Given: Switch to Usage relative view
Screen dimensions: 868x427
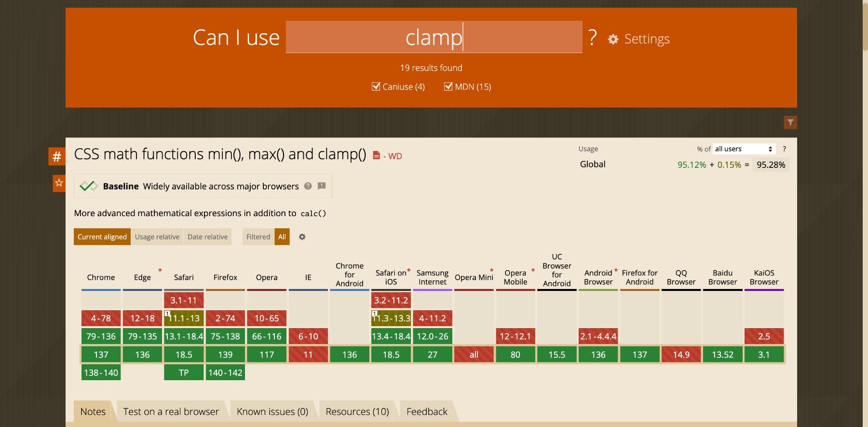Looking at the screenshot, I should click(157, 237).
